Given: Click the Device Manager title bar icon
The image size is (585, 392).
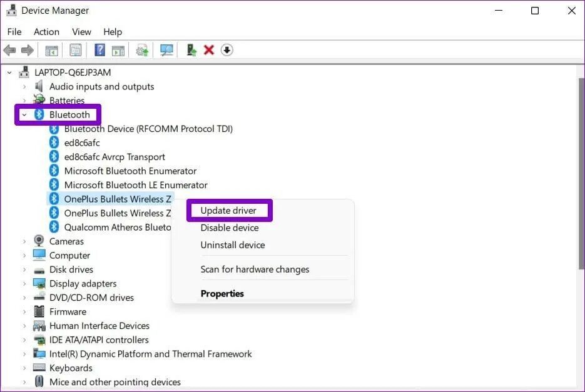Looking at the screenshot, I should click(11, 11).
